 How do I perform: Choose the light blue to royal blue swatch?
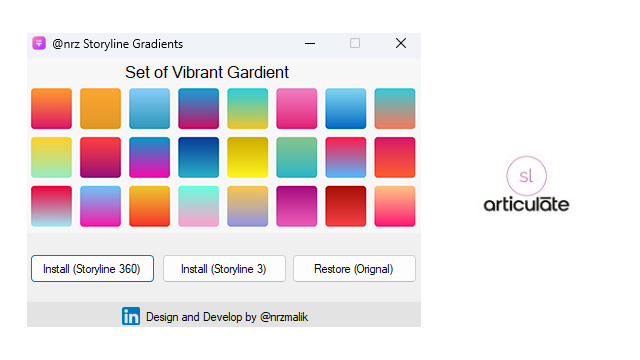tap(346, 109)
